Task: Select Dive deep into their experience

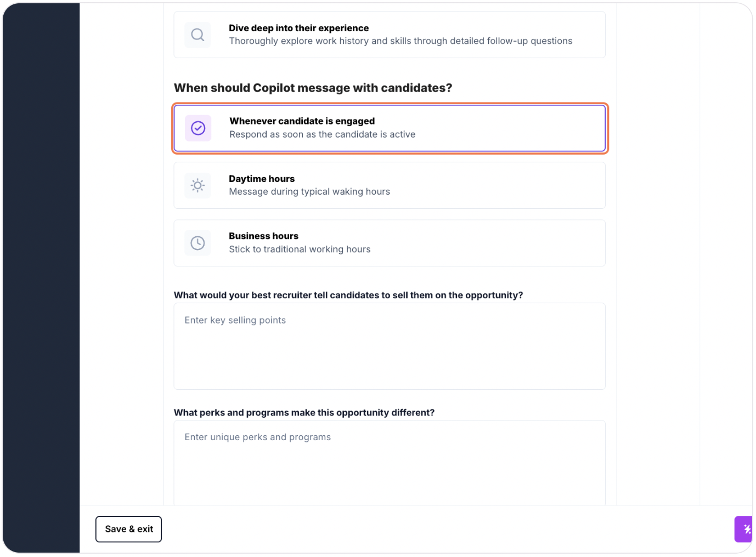Action: click(390, 35)
